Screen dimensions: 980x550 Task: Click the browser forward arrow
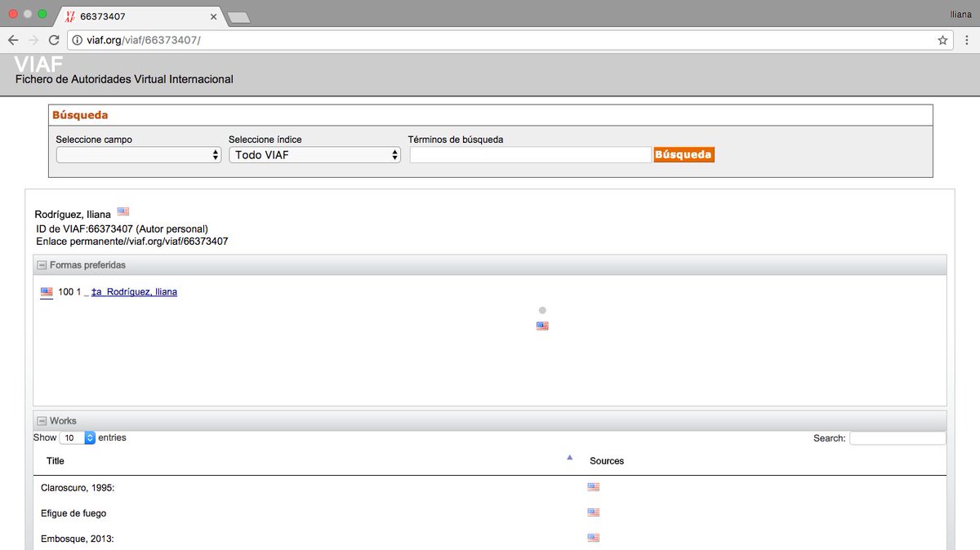pyautogui.click(x=33, y=40)
